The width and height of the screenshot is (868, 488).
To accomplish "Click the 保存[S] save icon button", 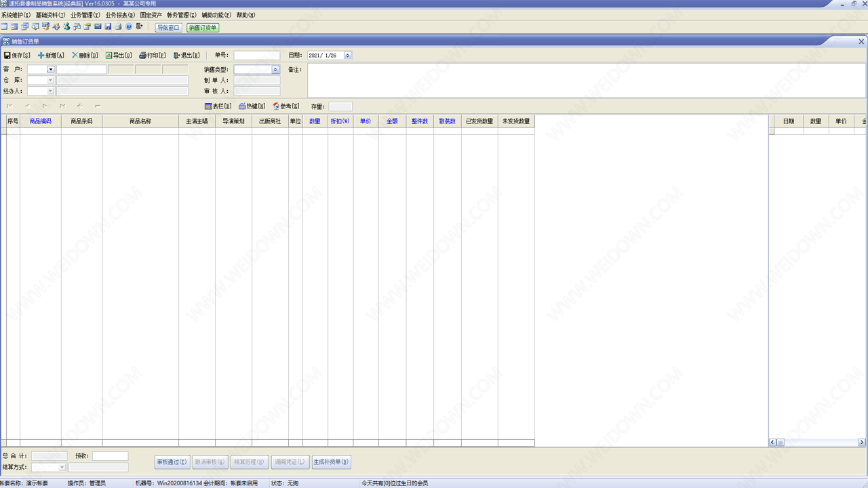I will 17,56.
